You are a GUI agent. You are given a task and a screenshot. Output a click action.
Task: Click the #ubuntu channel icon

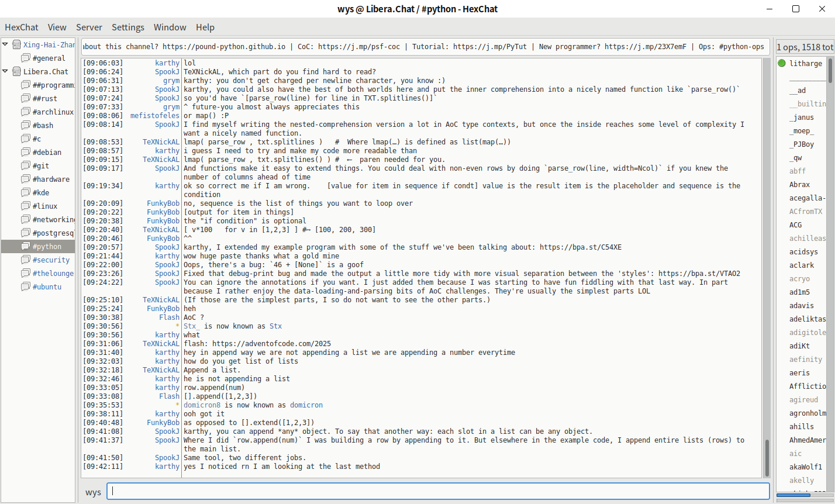(26, 286)
